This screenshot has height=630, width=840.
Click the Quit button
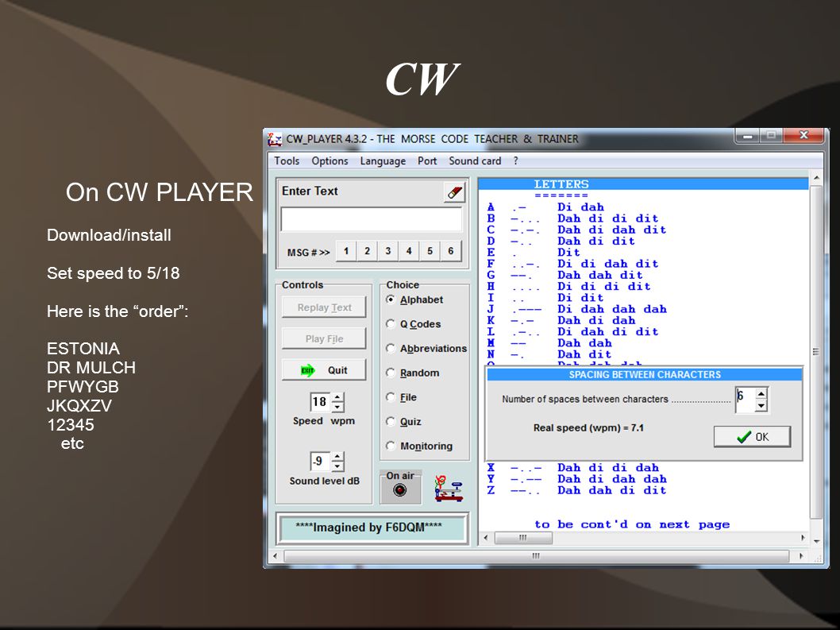pyautogui.click(x=324, y=370)
